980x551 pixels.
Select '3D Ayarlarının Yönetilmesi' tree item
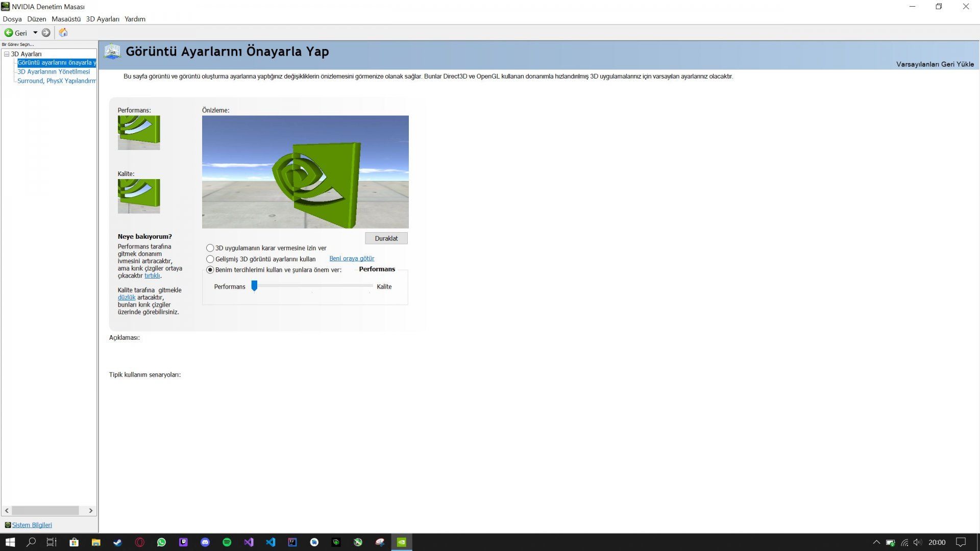(x=54, y=72)
